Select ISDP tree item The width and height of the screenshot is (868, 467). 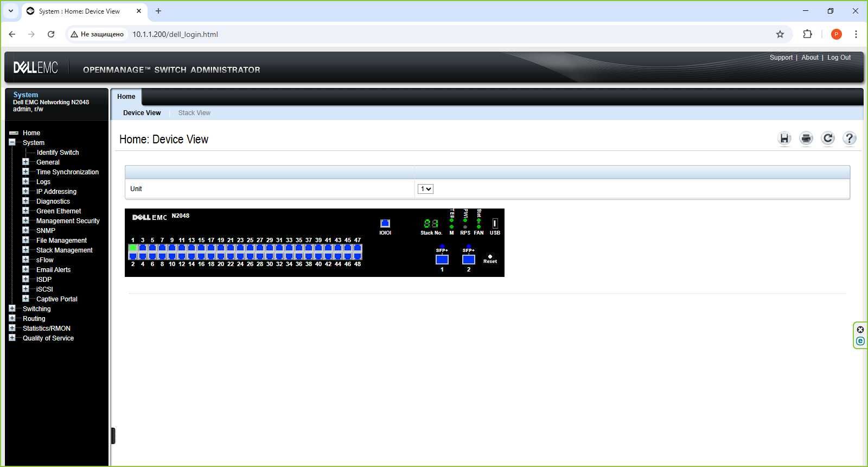[44, 280]
